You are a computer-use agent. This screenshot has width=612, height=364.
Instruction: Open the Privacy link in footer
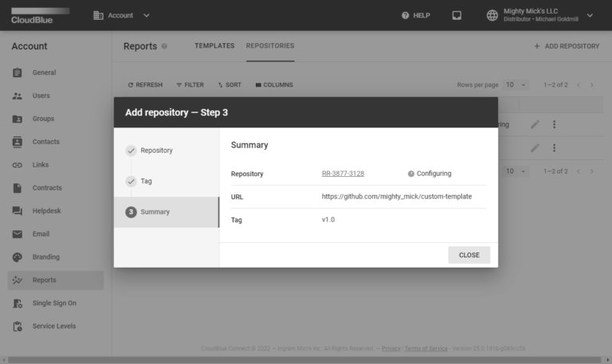pyautogui.click(x=391, y=348)
